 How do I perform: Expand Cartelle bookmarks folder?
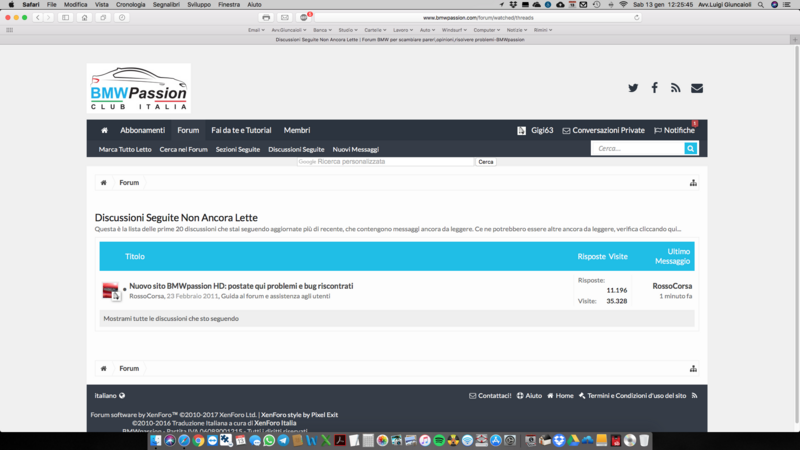375,30
